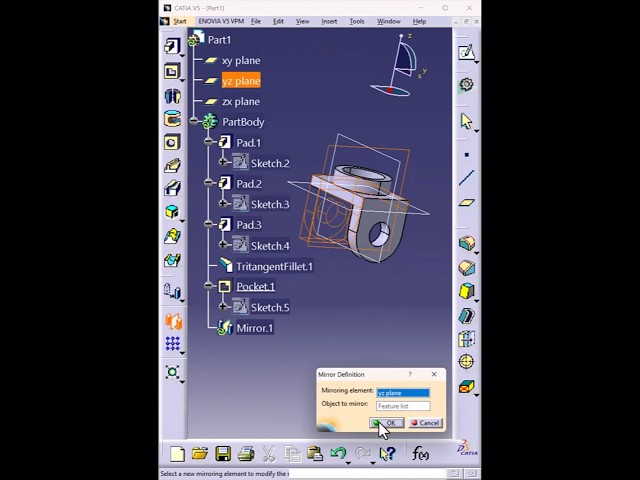This screenshot has width=640, height=480.
Task: Click the dialog help question mark
Action: click(x=410, y=374)
